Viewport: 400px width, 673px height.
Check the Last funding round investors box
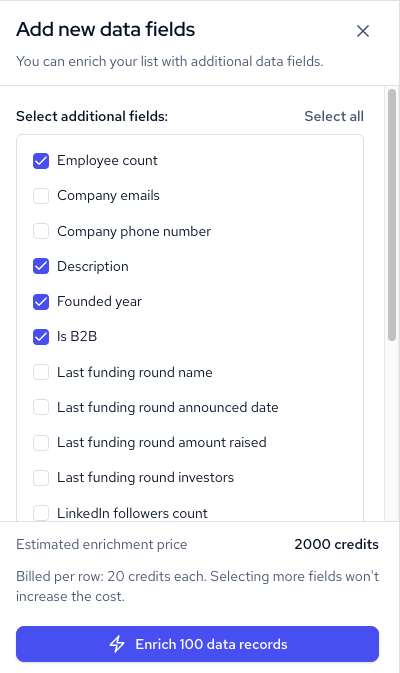(41, 478)
